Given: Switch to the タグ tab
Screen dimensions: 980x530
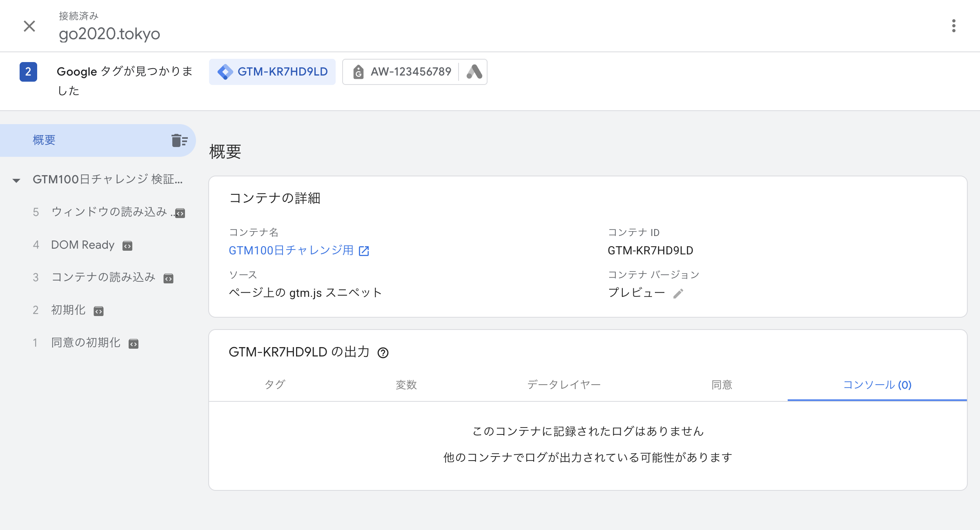Looking at the screenshot, I should [275, 385].
